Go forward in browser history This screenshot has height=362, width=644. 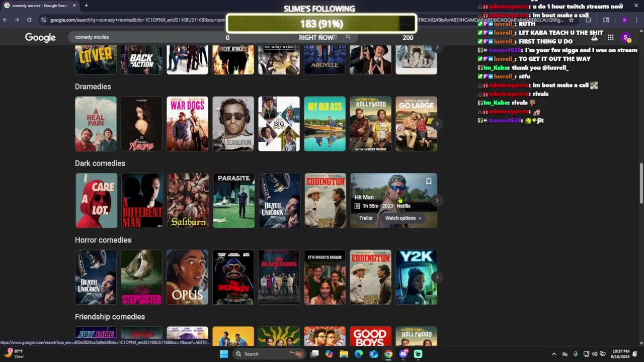pos(17,20)
